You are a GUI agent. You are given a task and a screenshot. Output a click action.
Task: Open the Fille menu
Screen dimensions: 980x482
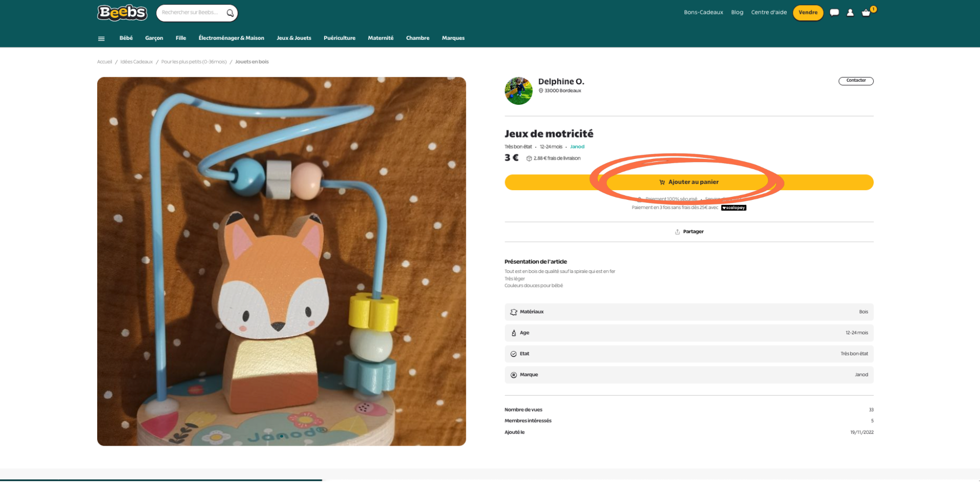[x=181, y=38]
